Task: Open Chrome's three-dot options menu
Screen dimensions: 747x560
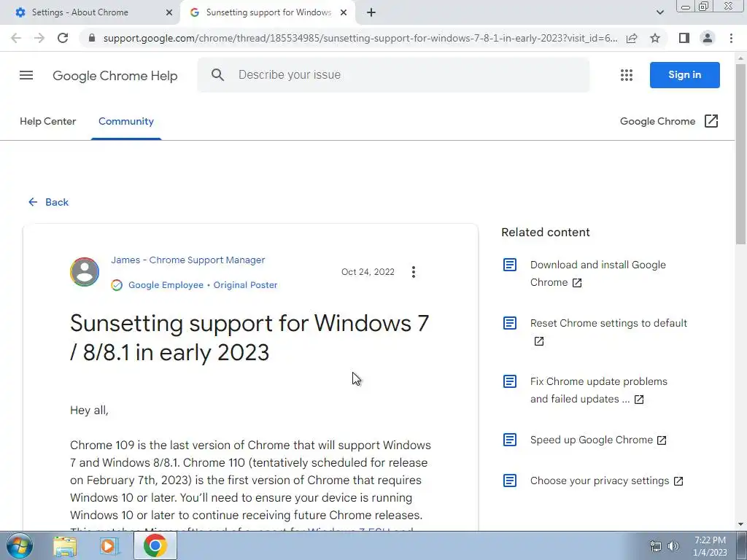Action: pos(731,38)
